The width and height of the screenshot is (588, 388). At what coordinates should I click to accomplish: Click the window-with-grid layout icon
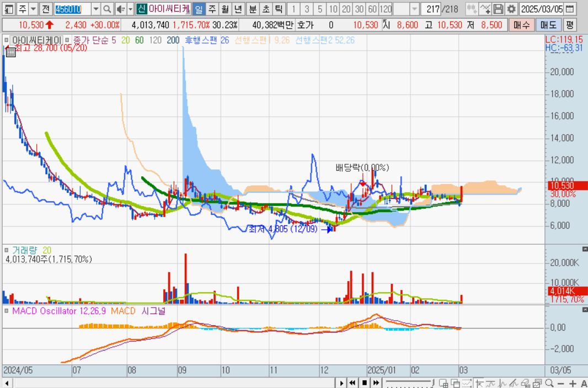point(445,383)
